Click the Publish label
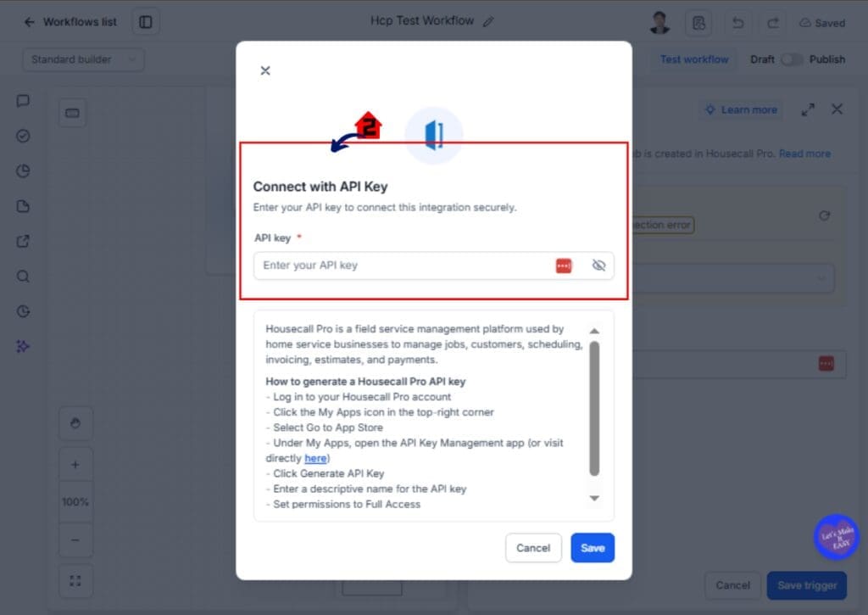The width and height of the screenshot is (868, 615). pos(826,59)
